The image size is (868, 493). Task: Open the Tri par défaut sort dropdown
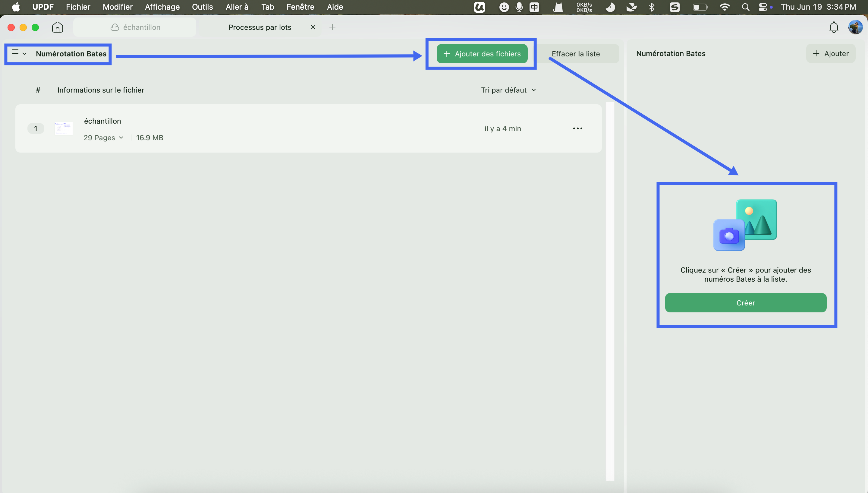click(508, 90)
